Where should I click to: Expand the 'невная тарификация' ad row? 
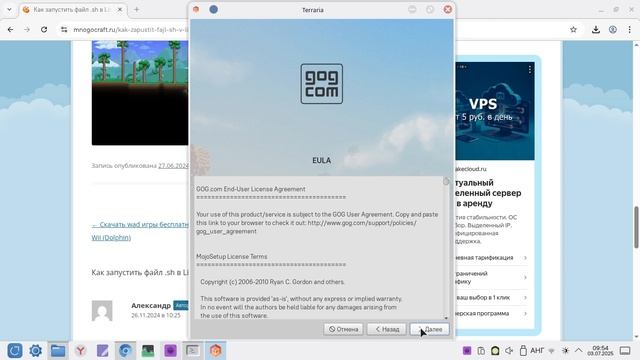[491, 258]
